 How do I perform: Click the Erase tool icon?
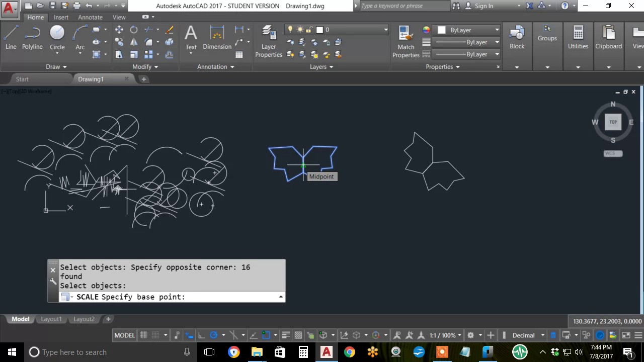pos(170,30)
